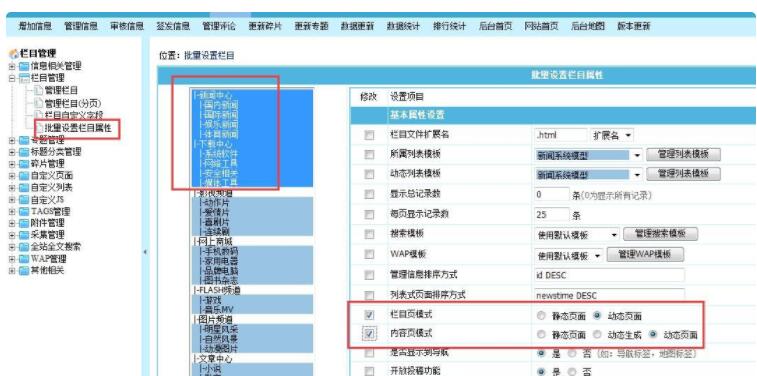The width and height of the screenshot is (757, 376).
Task: Click the 栏目管理 home icon in sidebar header
Action: tap(14, 54)
